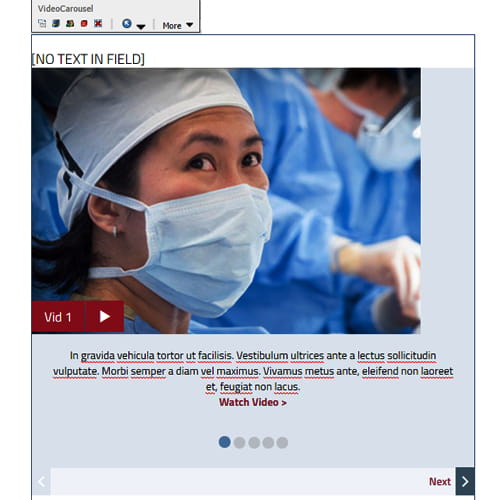Select the first carousel dot

click(x=225, y=442)
